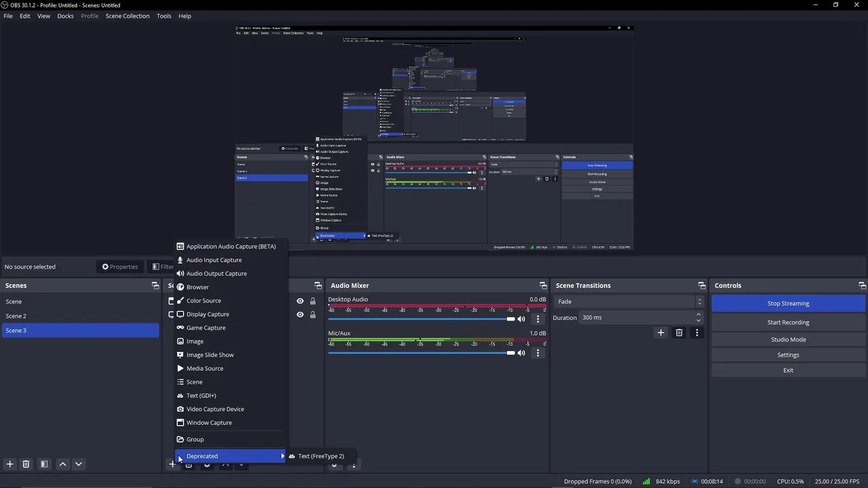Image resolution: width=868 pixels, height=488 pixels.
Task: Lock the top source with its padlock icon
Action: 313,301
